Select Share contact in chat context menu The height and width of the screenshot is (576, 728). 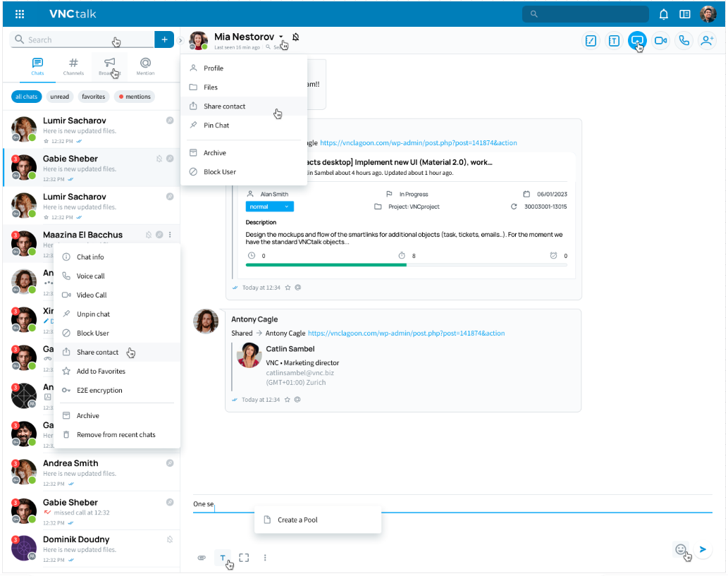98,353
